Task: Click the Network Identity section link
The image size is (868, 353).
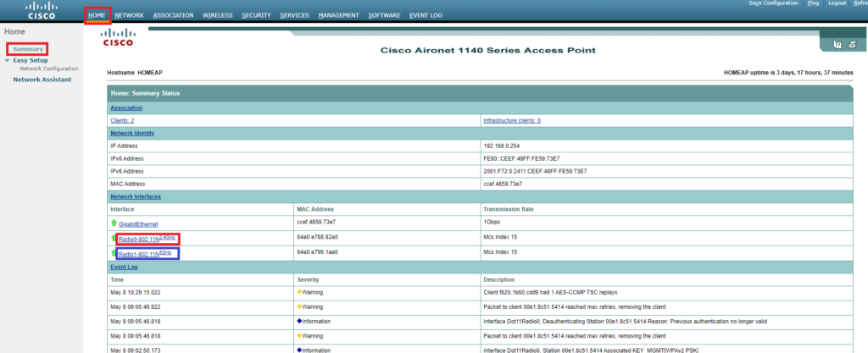Action: tap(132, 133)
